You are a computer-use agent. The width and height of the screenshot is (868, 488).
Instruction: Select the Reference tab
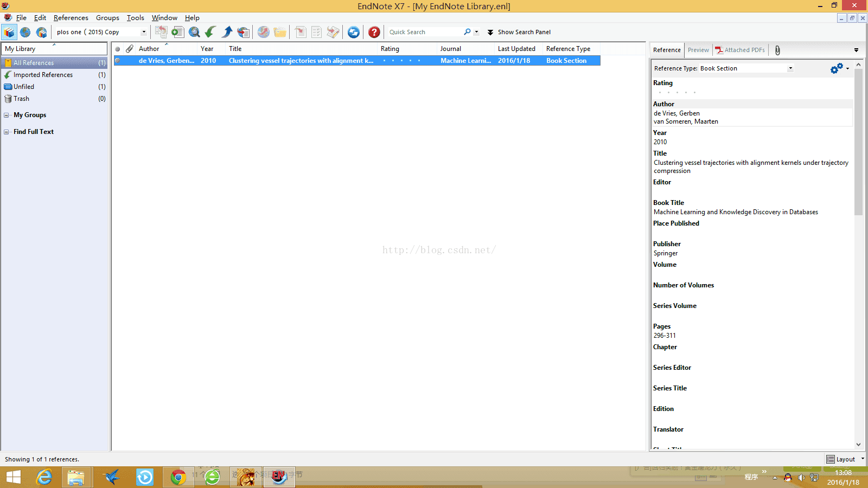(x=667, y=50)
